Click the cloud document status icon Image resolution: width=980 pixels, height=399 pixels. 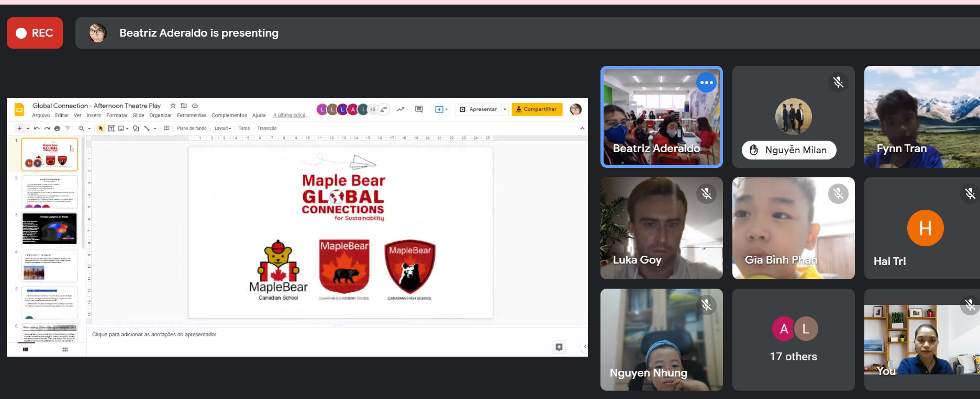tap(195, 106)
